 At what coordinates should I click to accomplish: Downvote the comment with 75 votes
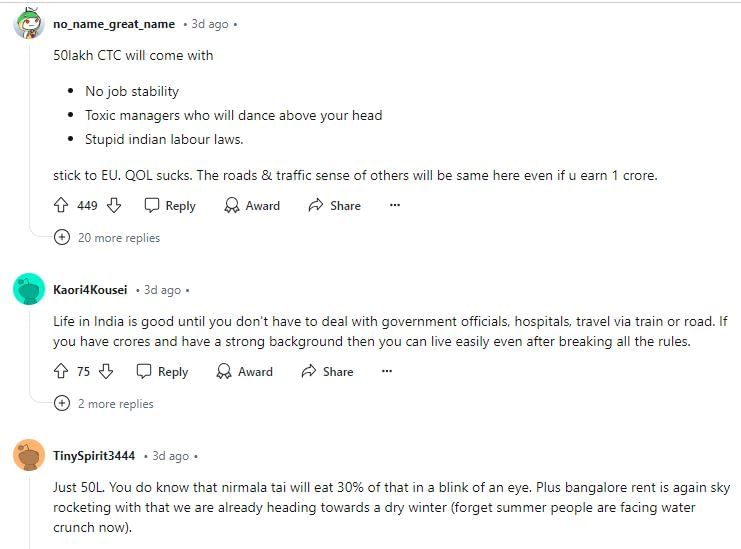click(106, 371)
